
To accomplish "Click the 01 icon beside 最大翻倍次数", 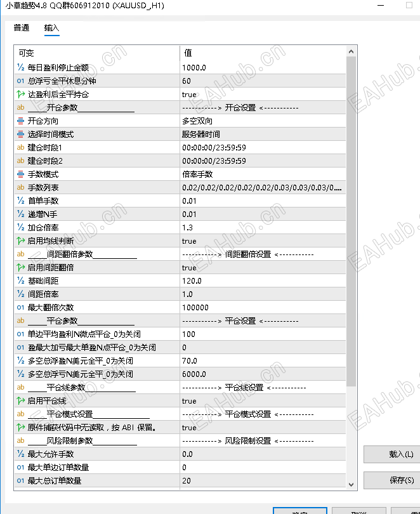I will click(x=21, y=308).
